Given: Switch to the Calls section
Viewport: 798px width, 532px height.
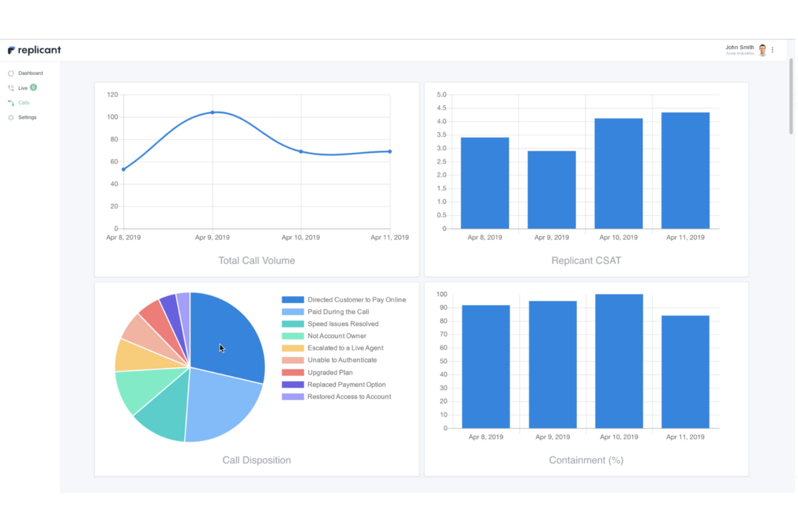Looking at the screenshot, I should (24, 102).
